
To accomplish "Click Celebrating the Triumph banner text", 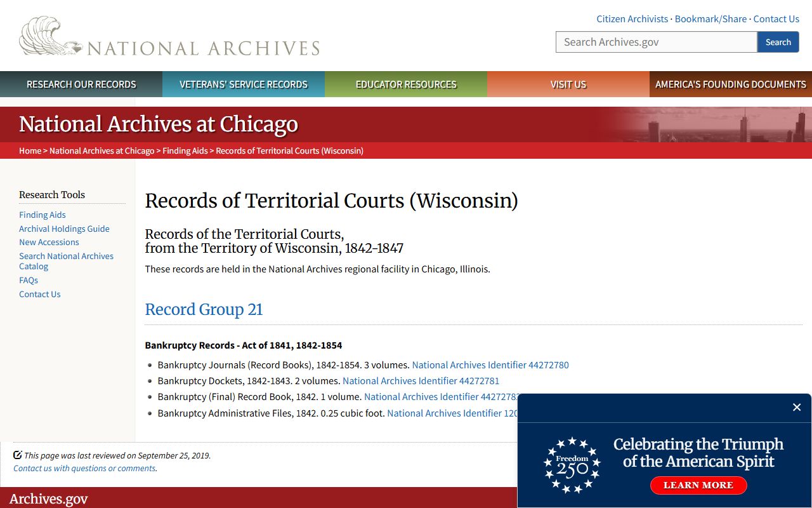I will (x=698, y=453).
